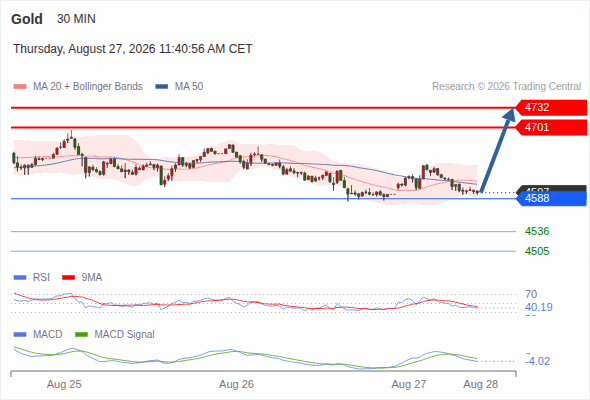Select the 4588 pivot price tag
Screen dimensions: 590x400
click(551, 198)
